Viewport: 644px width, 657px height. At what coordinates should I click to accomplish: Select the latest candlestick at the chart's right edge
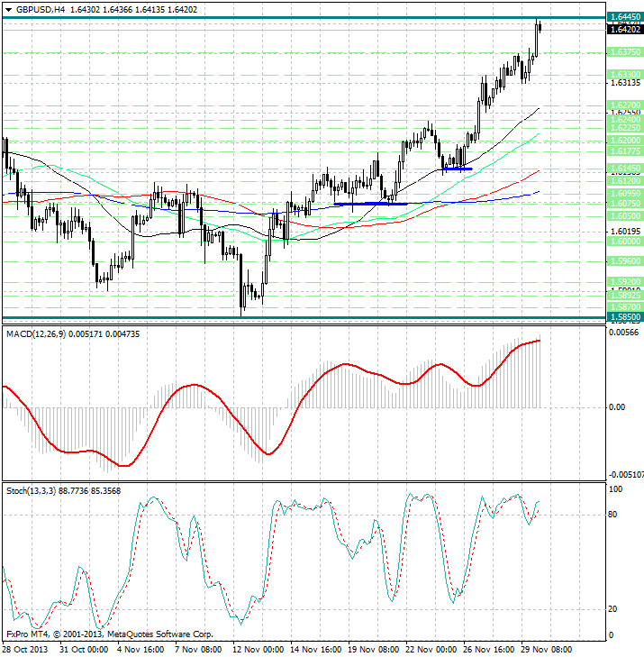540,26
